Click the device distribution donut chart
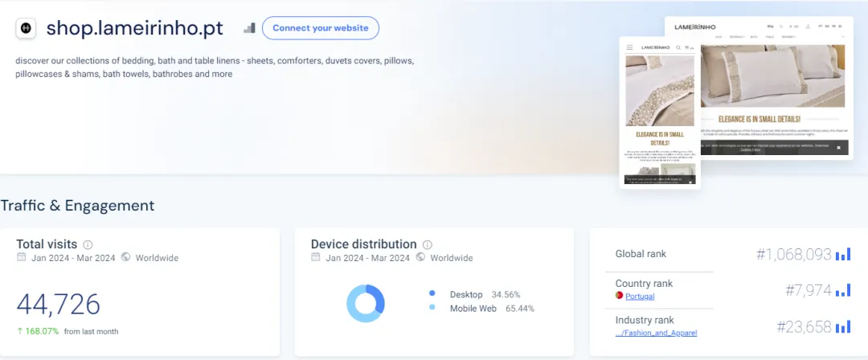Screen dimensions: 868x360 coord(366,303)
